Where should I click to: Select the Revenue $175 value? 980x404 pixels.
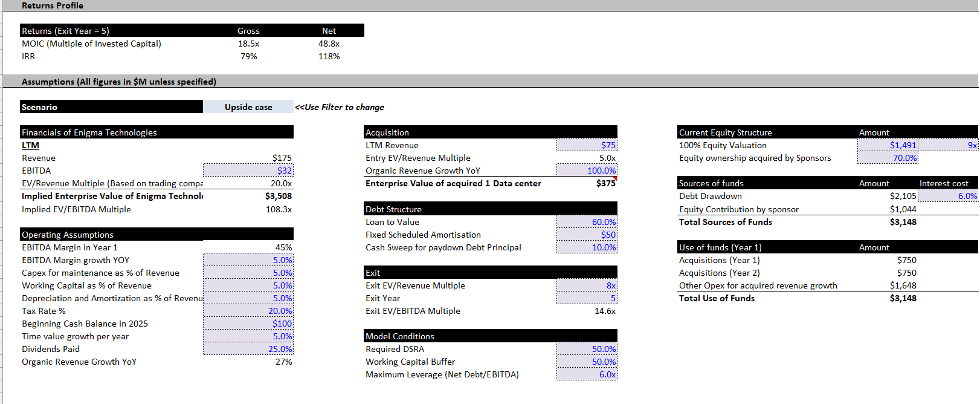(282, 158)
